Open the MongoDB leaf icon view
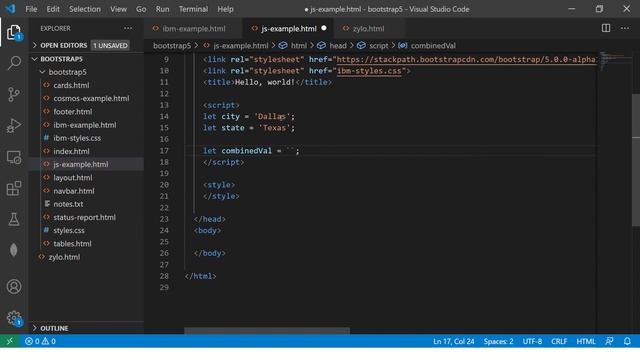 point(14,250)
